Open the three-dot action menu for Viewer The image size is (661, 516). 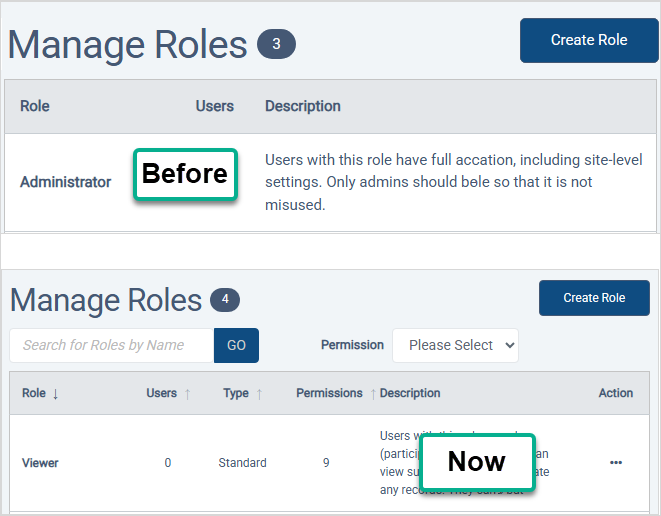(616, 462)
